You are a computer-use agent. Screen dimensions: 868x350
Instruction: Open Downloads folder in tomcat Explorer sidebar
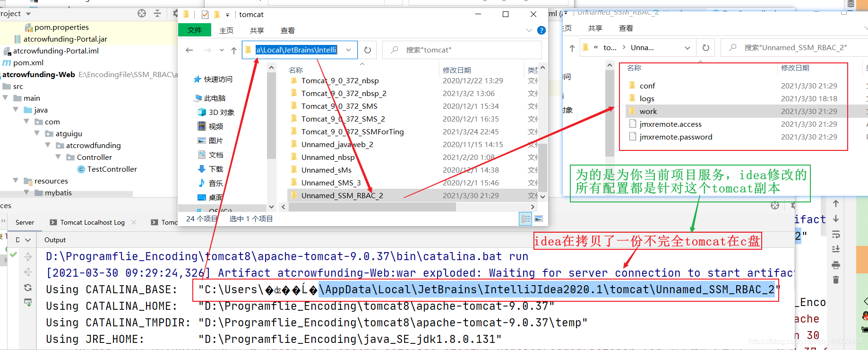point(210,169)
